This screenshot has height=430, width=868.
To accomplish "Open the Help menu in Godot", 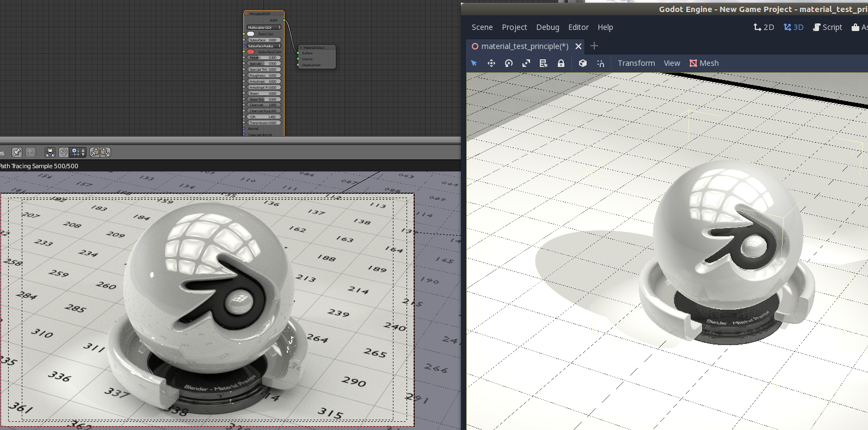I will (x=605, y=27).
